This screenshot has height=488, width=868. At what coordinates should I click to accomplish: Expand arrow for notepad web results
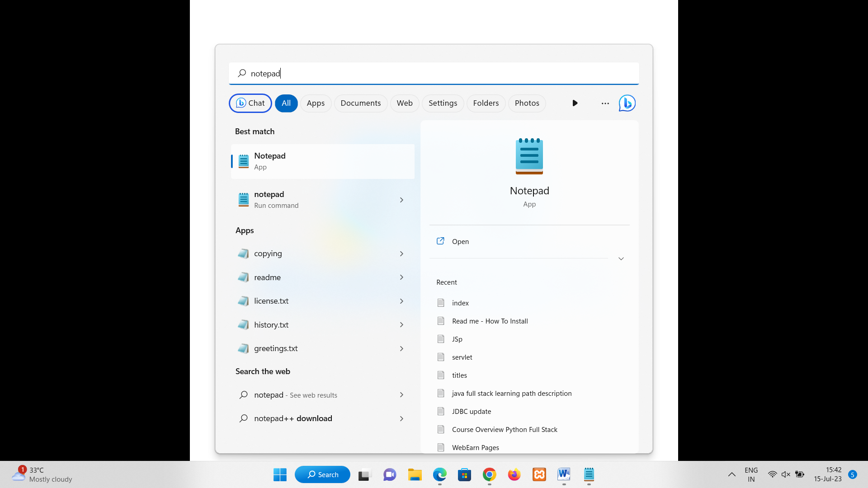(x=401, y=394)
